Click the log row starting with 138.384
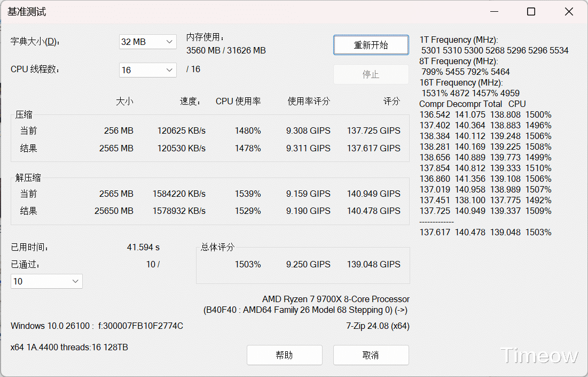This screenshot has height=377, width=588. point(485,136)
